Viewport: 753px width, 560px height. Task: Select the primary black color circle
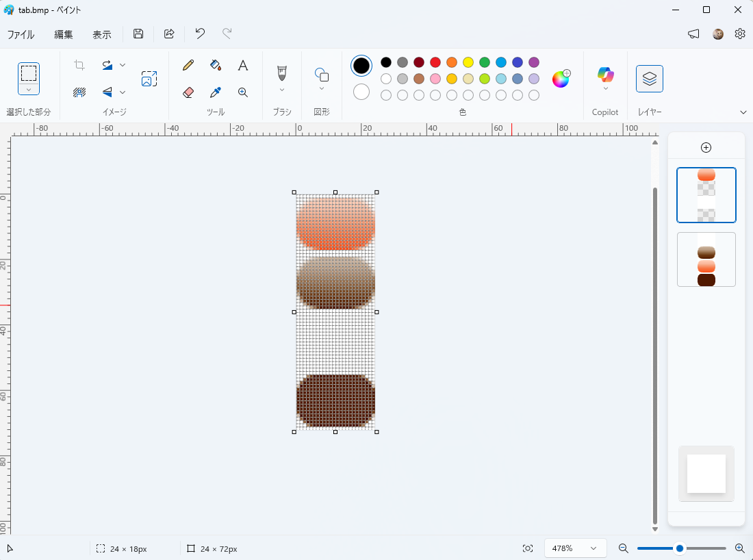click(361, 66)
